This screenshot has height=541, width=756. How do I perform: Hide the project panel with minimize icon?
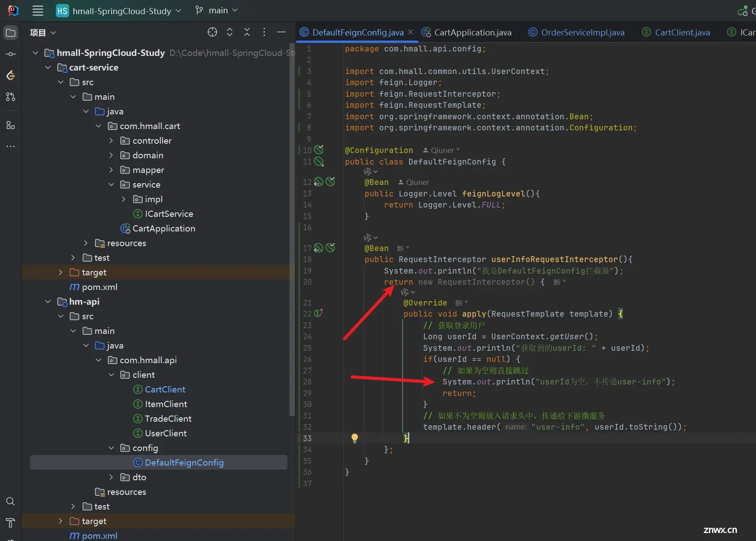[281, 32]
